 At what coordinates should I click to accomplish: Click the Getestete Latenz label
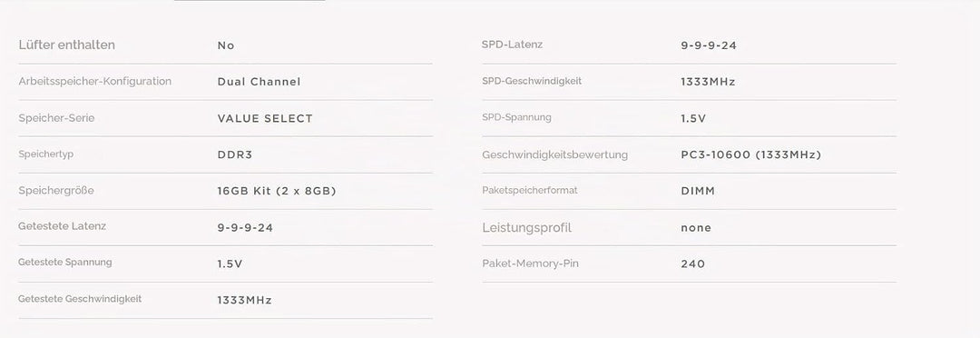tap(62, 226)
